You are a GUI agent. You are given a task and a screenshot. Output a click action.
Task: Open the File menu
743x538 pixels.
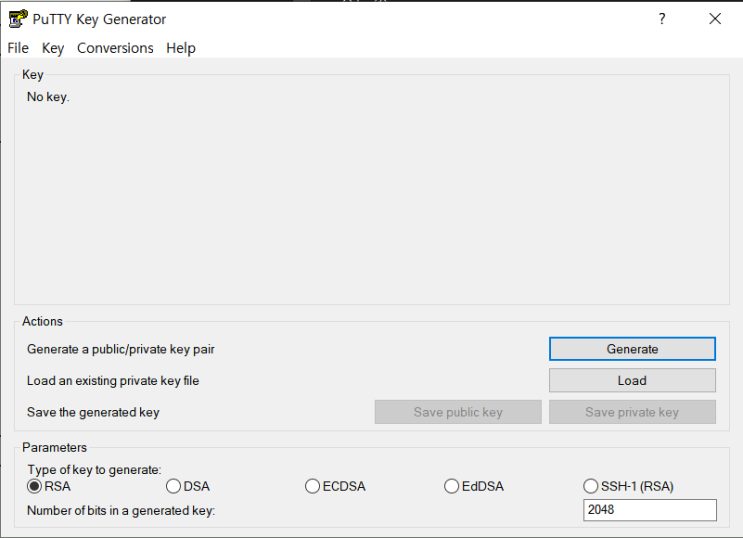coord(18,48)
